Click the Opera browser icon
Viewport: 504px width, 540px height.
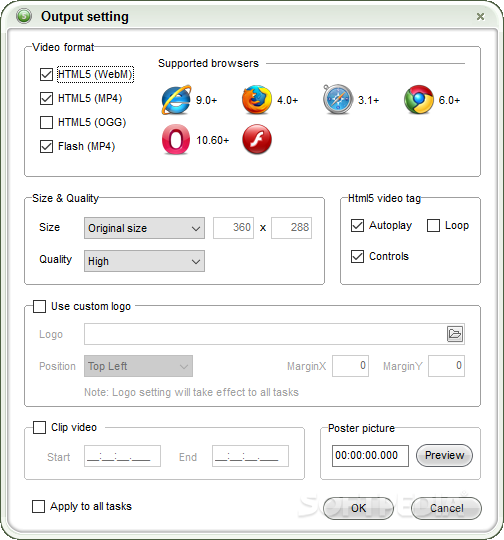coord(176,139)
